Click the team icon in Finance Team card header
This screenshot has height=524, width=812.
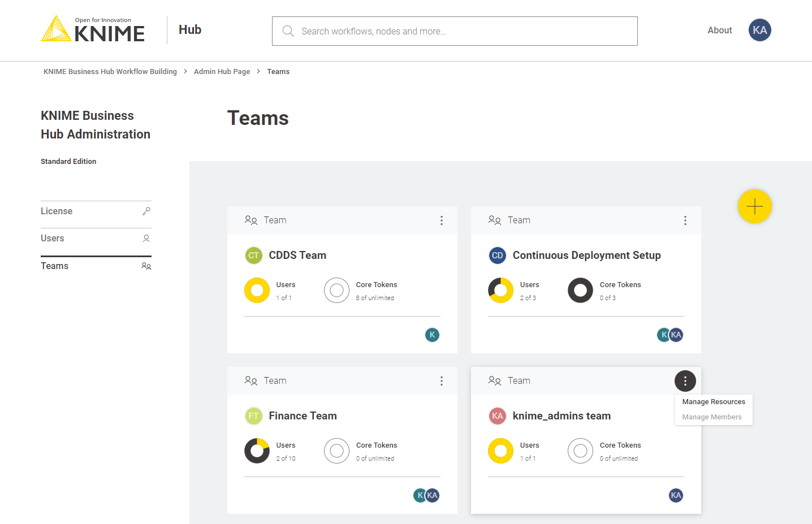coord(251,380)
